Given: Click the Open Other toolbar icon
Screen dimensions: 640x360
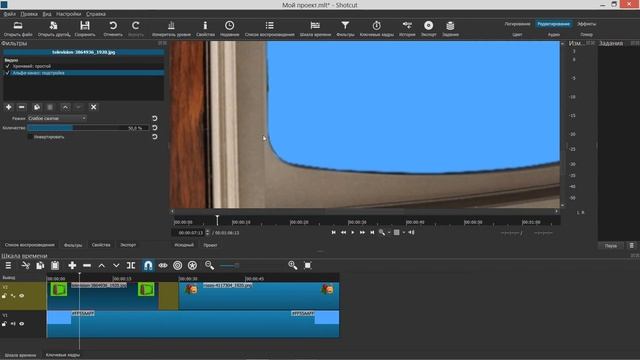Looking at the screenshot, I should point(53,26).
